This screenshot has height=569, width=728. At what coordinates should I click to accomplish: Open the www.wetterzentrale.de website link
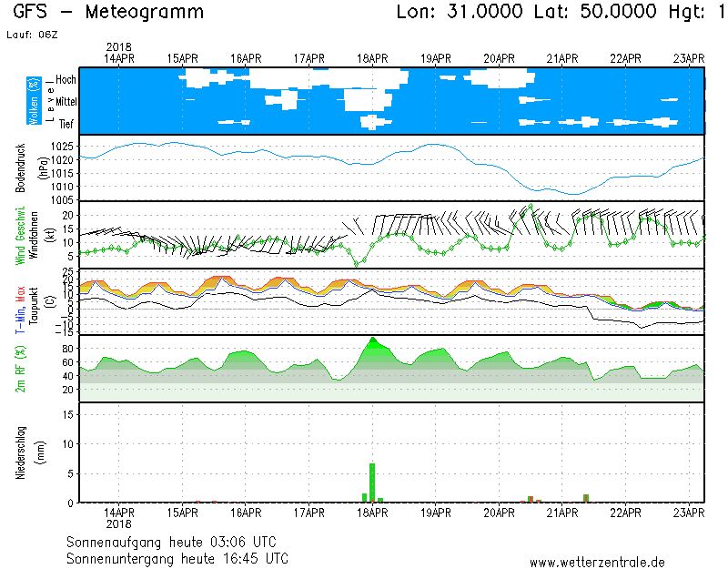[x=596, y=562]
